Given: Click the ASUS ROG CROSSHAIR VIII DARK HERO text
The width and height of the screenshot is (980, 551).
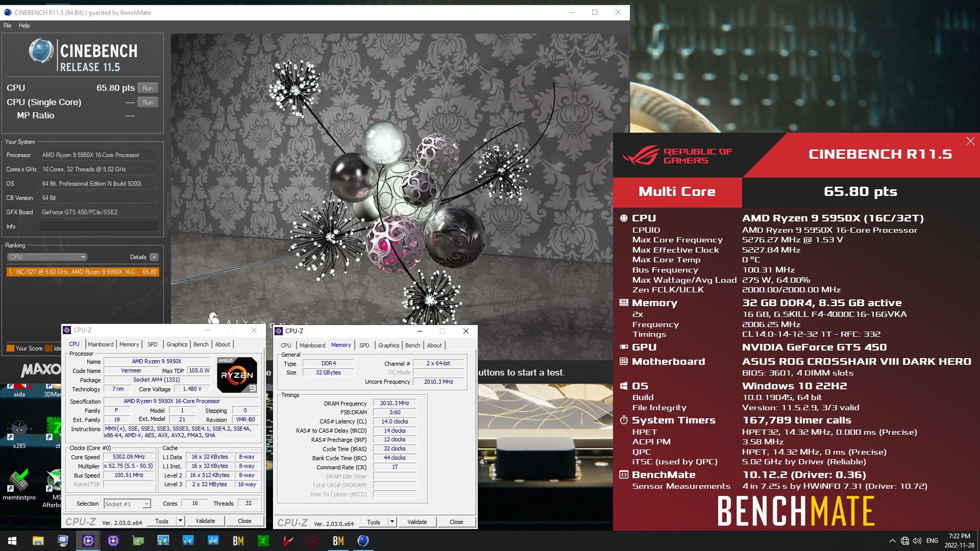Looking at the screenshot, I should tap(856, 361).
